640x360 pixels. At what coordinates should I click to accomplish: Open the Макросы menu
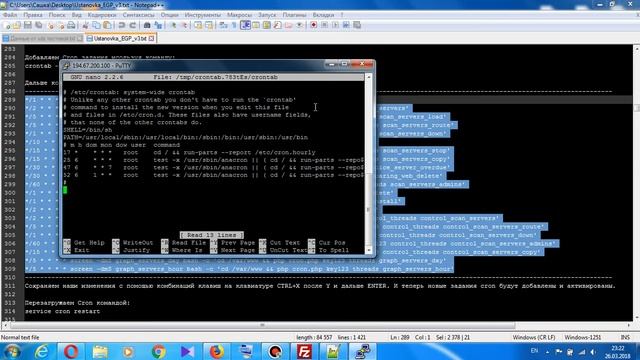point(239,15)
